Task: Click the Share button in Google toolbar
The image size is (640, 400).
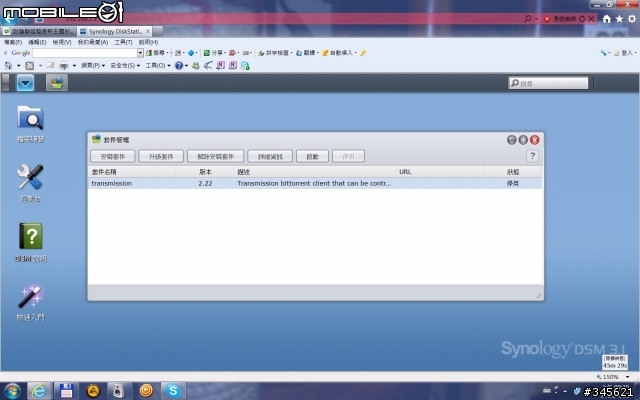Action: 214,53
